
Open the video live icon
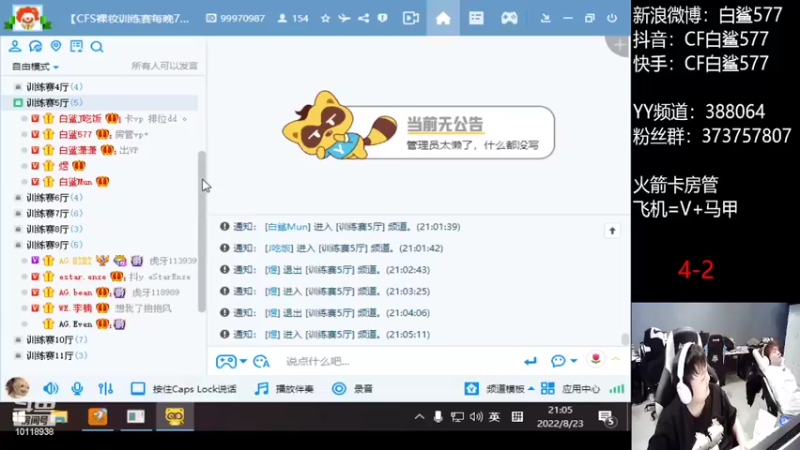coord(410,18)
